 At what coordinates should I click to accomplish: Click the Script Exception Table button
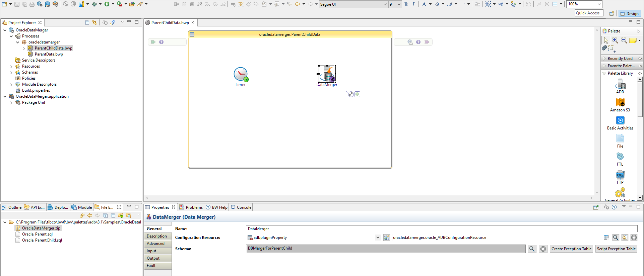pos(616,249)
